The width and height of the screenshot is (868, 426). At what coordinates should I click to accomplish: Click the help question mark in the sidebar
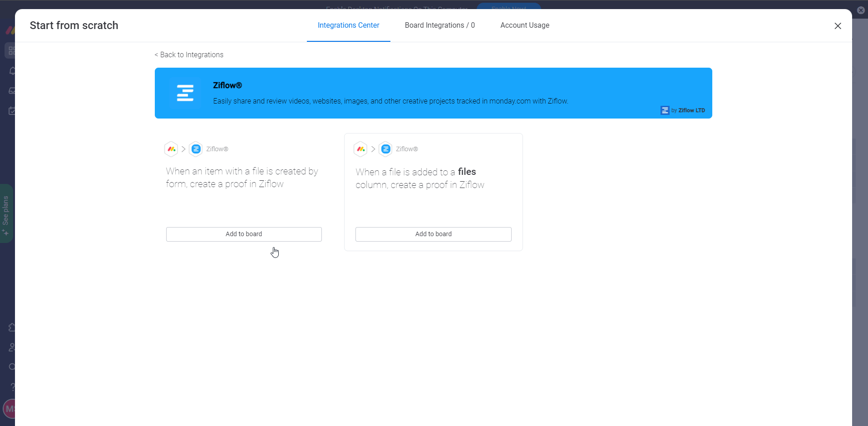12,387
